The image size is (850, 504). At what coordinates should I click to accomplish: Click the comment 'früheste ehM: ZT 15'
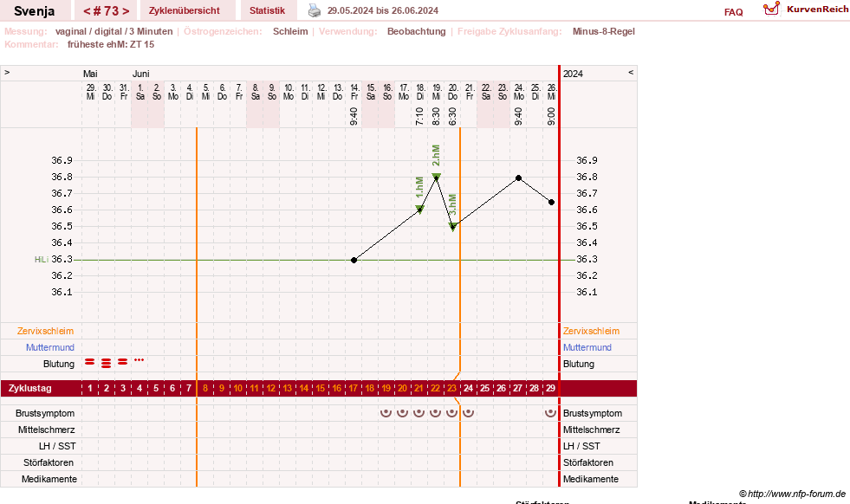pos(111,44)
